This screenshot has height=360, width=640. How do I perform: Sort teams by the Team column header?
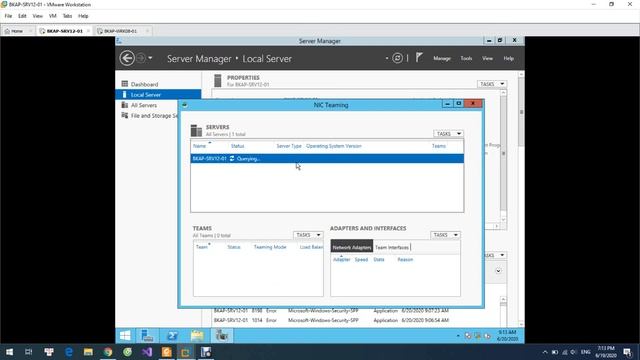click(202, 247)
